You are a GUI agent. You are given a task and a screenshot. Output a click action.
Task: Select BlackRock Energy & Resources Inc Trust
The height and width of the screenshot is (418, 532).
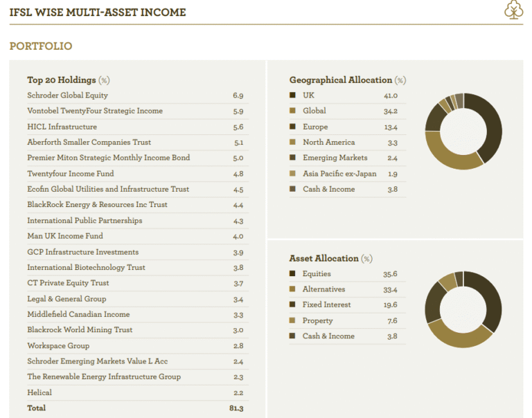pos(138,205)
